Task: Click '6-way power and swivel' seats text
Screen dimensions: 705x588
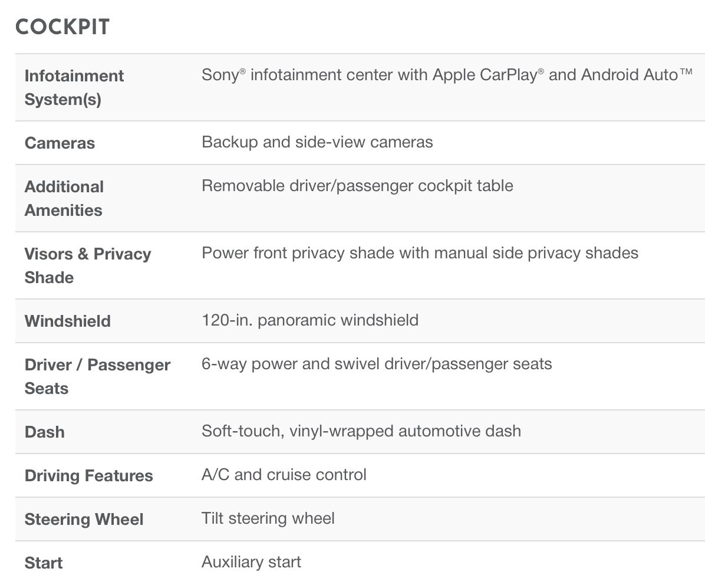Action: click(x=377, y=364)
